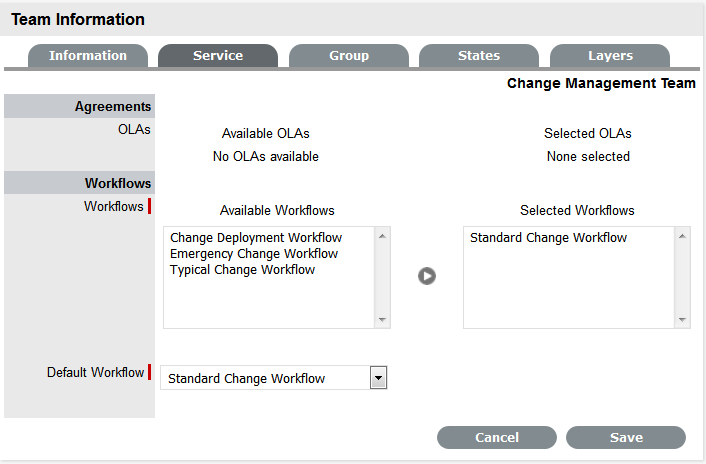Select the States tab
This screenshot has width=706, height=464.
click(x=479, y=56)
